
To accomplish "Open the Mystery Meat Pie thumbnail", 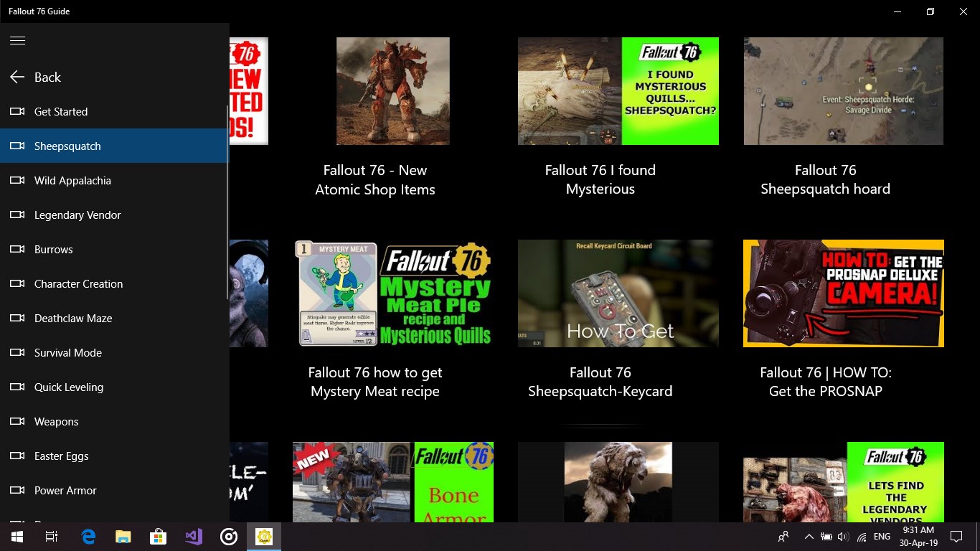I will 393,293.
